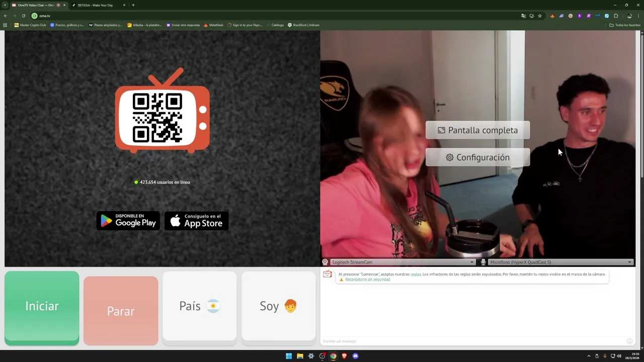The image size is (644, 362).
Task: Reload the ome.tv page
Action: [23, 16]
